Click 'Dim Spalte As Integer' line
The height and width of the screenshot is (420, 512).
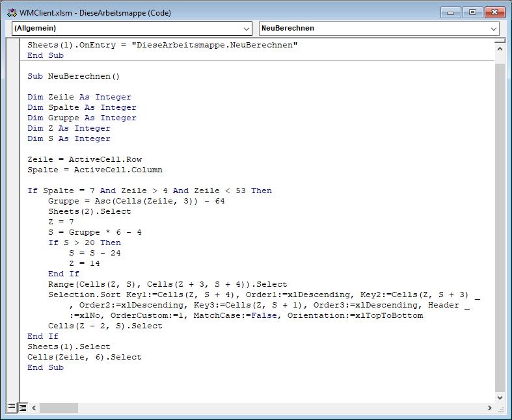click(x=82, y=108)
